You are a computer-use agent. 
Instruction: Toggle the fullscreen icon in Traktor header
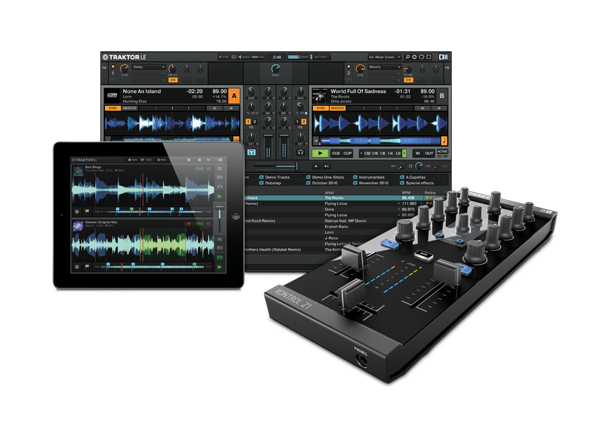click(429, 57)
